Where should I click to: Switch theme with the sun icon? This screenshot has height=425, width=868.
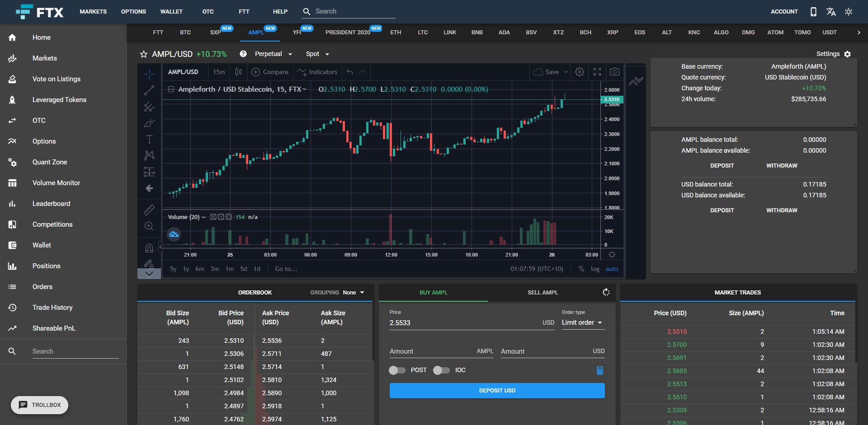point(849,12)
